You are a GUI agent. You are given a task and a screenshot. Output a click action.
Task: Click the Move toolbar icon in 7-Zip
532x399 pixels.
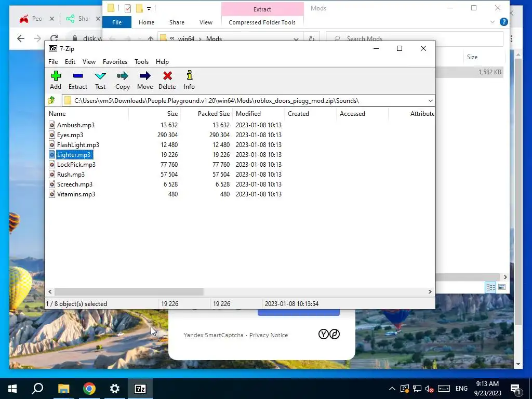point(145,76)
